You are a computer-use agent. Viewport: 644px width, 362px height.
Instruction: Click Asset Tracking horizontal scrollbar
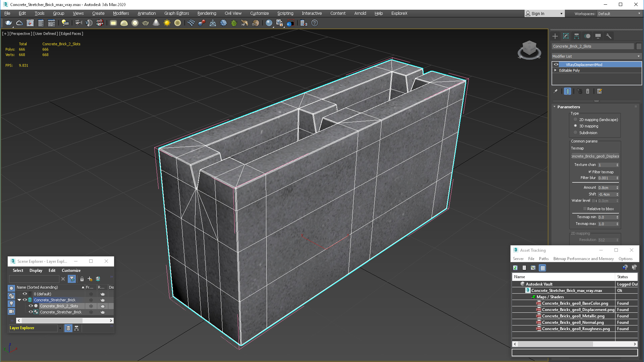coord(575,344)
